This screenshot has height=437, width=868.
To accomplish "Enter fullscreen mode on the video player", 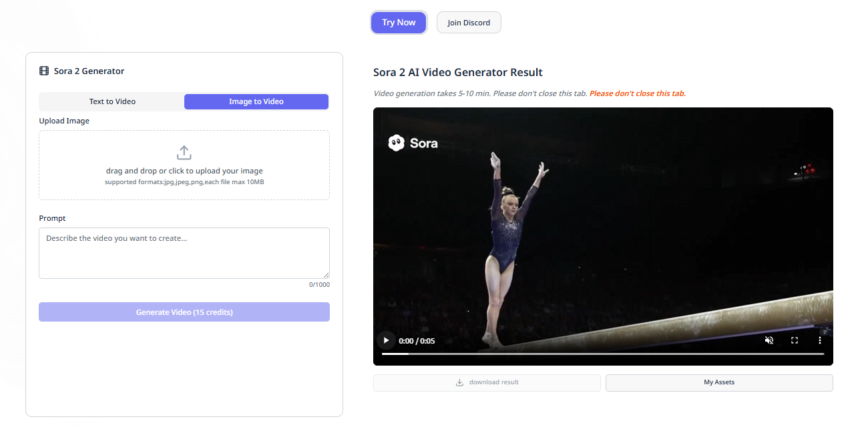I will [x=795, y=340].
